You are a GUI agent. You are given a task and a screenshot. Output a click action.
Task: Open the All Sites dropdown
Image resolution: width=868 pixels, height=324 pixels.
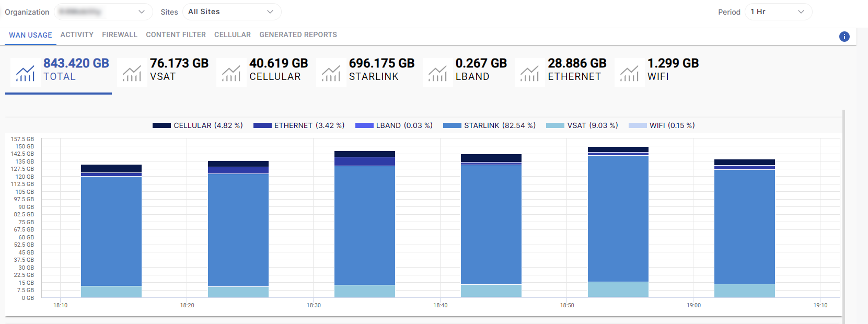click(231, 12)
